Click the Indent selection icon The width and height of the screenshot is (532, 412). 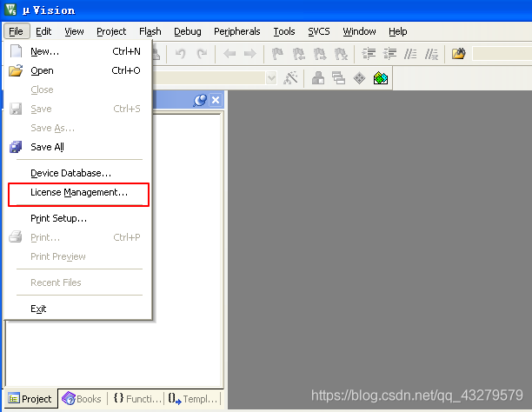[x=369, y=54]
